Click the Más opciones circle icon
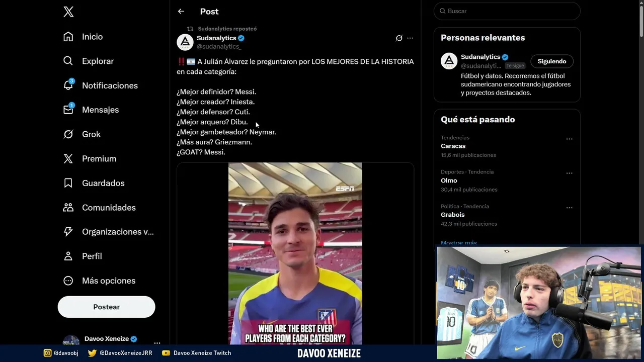Image resolution: width=644 pixels, height=362 pixels. click(x=68, y=281)
